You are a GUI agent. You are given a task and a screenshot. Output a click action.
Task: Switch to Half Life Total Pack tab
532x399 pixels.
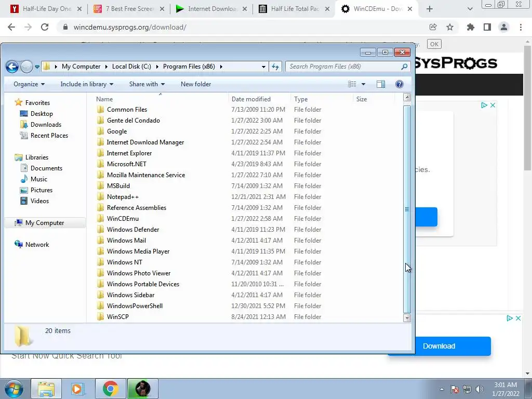[294, 9]
